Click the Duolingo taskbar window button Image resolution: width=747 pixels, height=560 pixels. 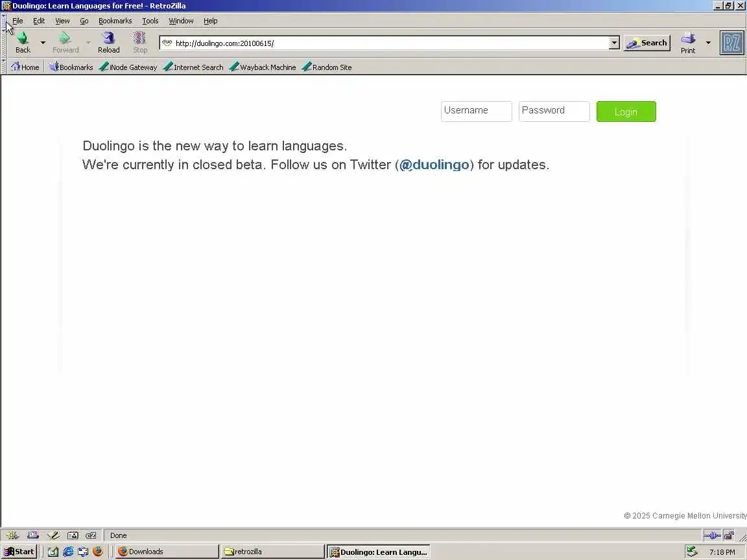[379, 552]
